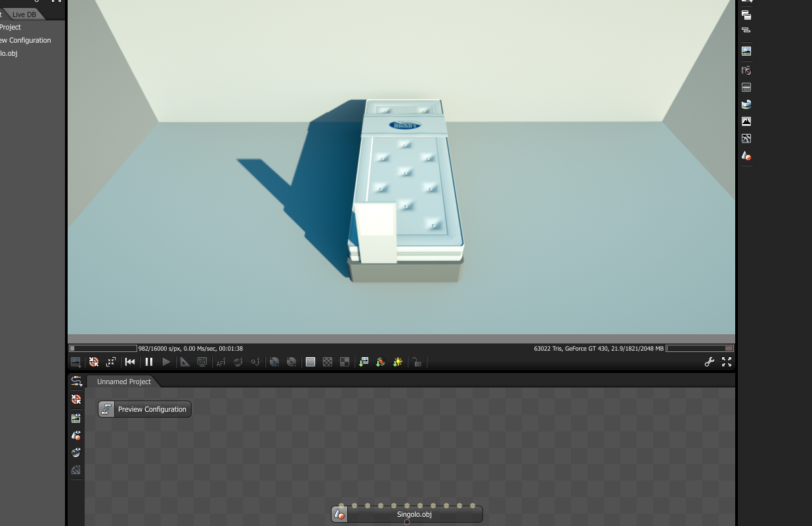Open the render preferences wrench icon

click(x=710, y=362)
